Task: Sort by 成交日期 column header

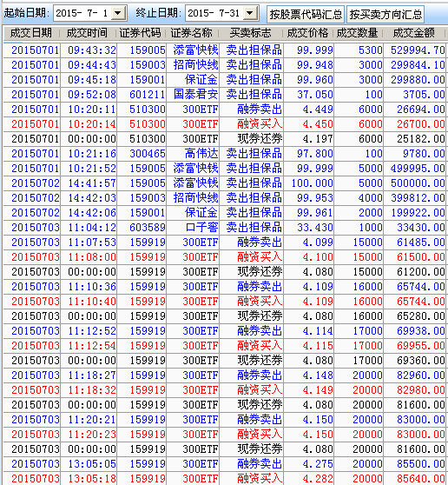Action: pos(31,33)
